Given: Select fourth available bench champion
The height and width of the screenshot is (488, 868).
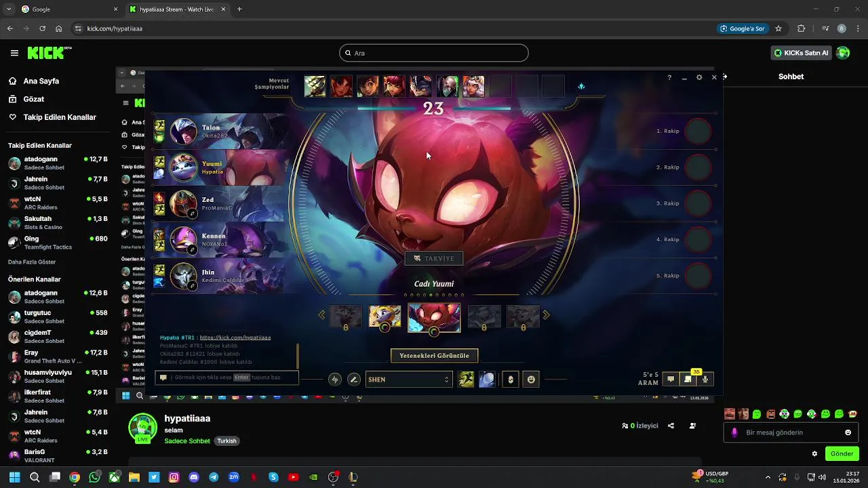Looking at the screenshot, I should [x=394, y=86].
